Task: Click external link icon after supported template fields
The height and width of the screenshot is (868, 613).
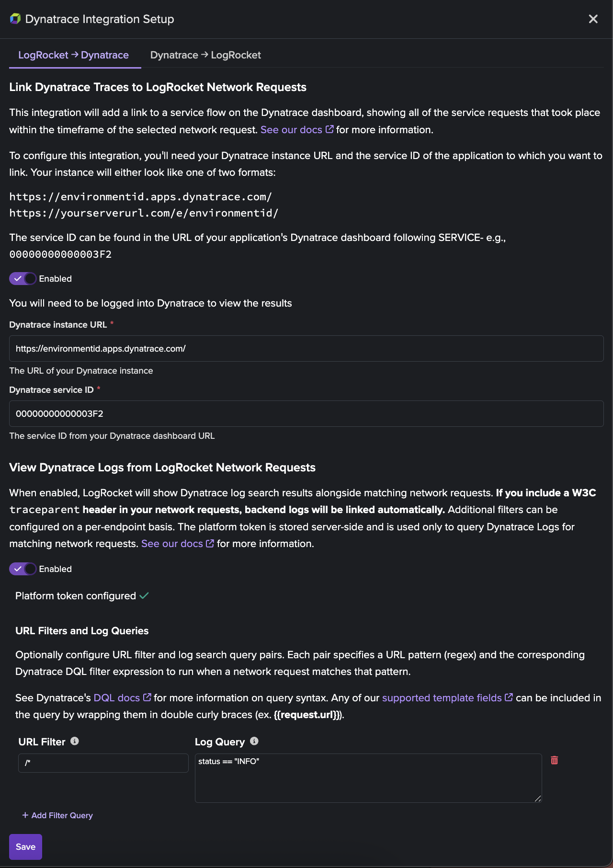Action: [x=509, y=697]
